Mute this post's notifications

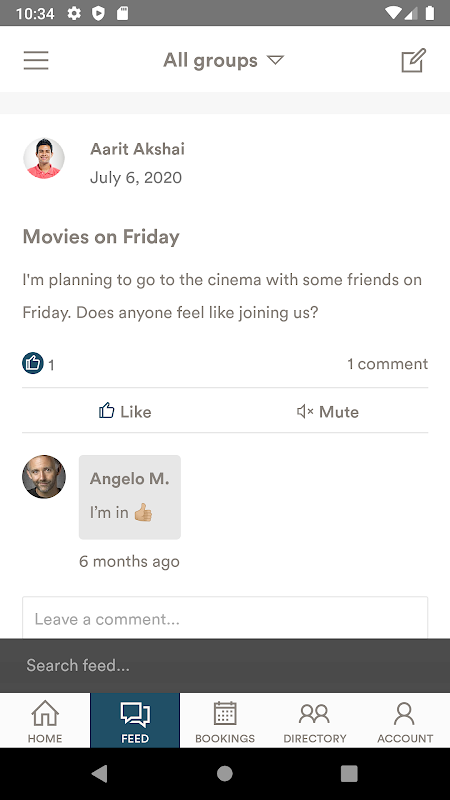click(328, 411)
